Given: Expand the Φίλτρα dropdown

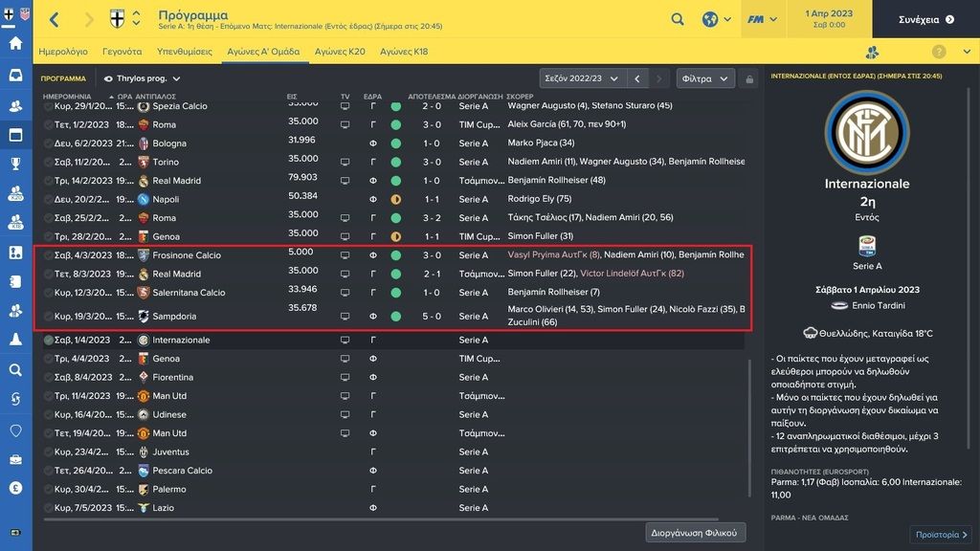Looking at the screenshot, I should coord(705,78).
